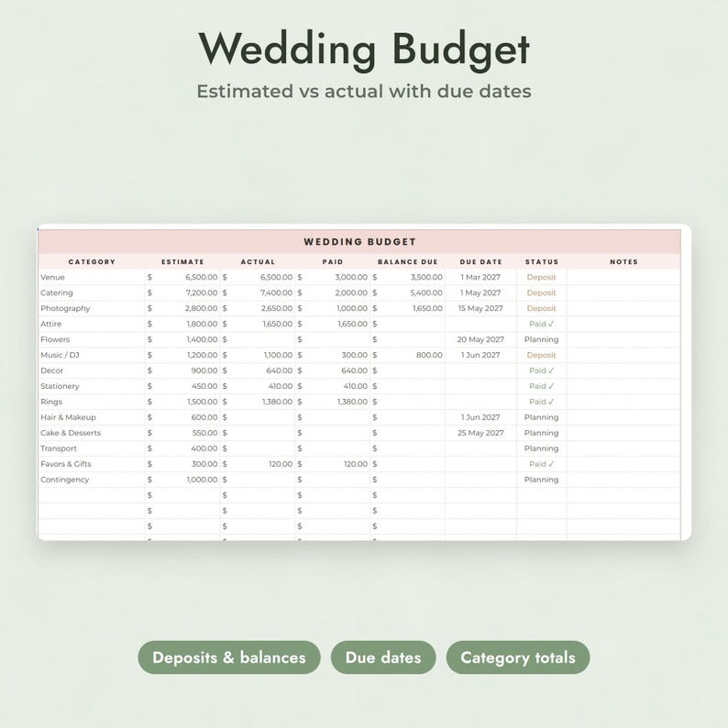
Task: Select the Photography category cell
Action: (92, 308)
